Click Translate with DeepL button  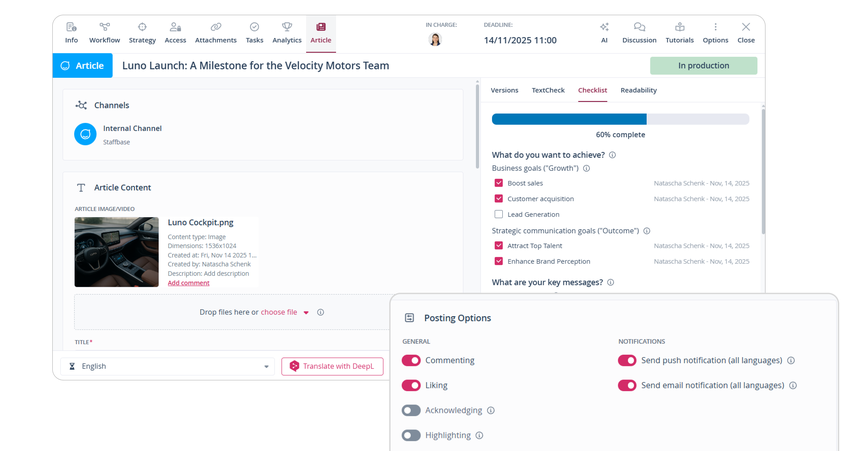tap(332, 366)
